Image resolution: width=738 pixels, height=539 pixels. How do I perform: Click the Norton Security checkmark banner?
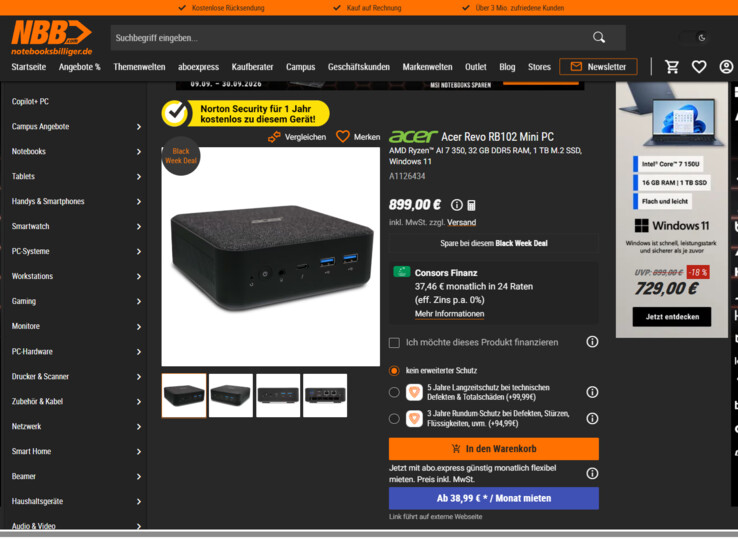pos(245,113)
